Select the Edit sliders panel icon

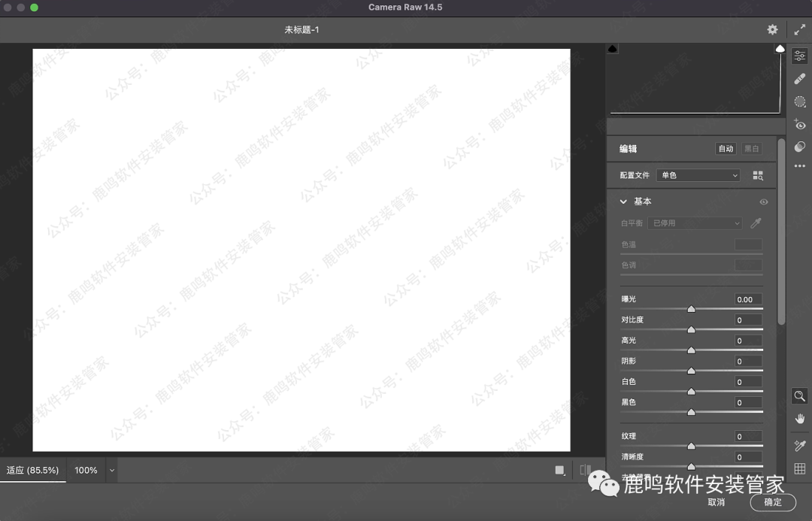point(800,56)
